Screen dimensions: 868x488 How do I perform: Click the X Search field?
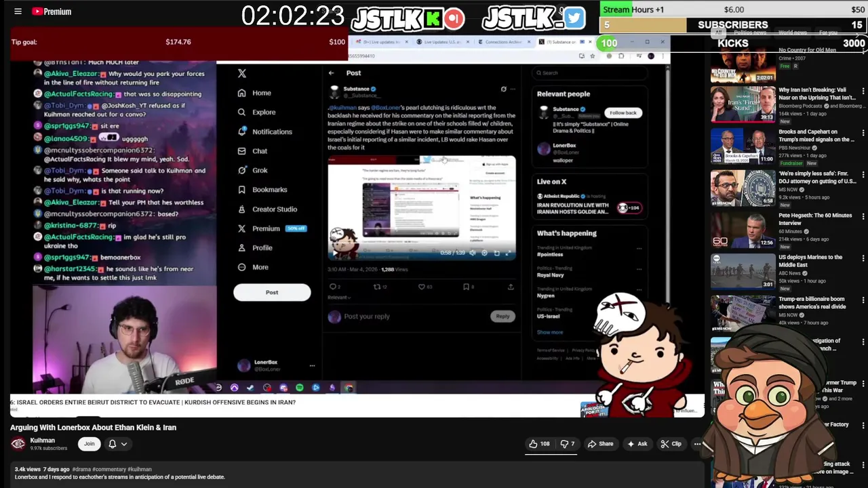pos(590,73)
